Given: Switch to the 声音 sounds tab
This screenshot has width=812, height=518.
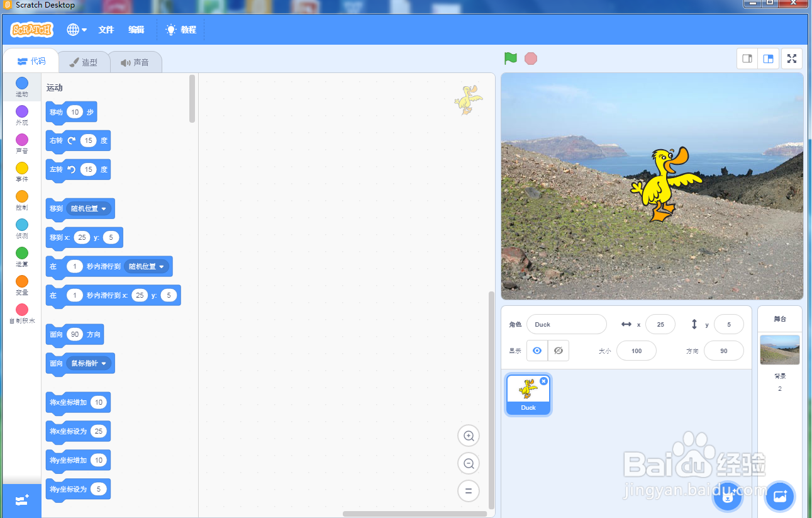Looking at the screenshot, I should click(135, 62).
